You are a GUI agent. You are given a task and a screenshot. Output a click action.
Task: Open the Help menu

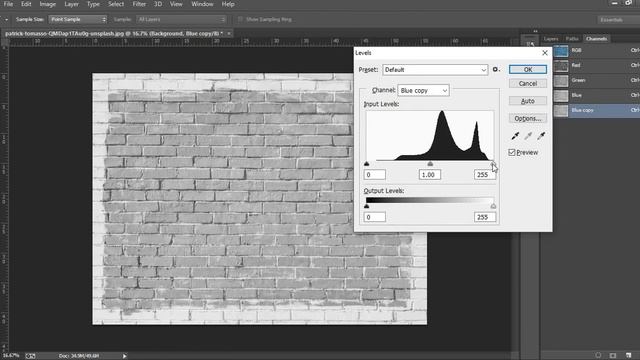[x=228, y=4]
